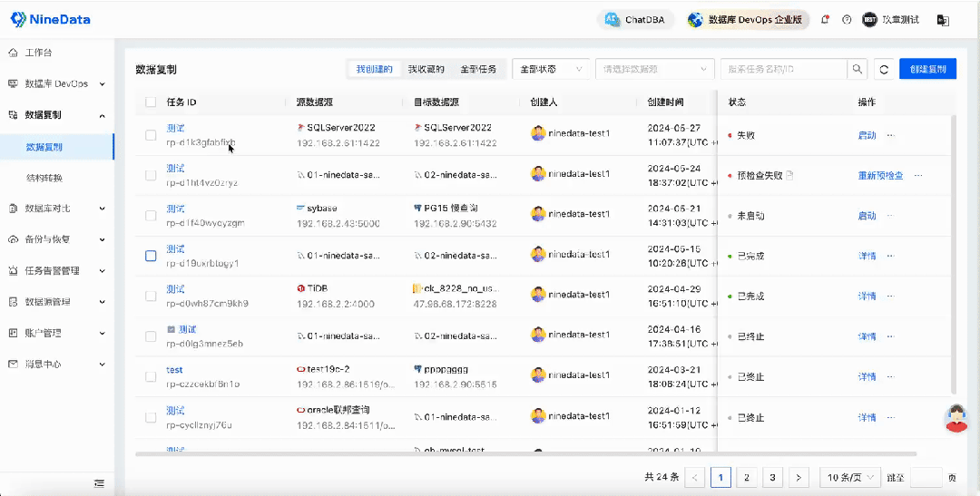Open the more menu of 失败 row
This screenshot has height=496, width=980.
pyautogui.click(x=891, y=135)
